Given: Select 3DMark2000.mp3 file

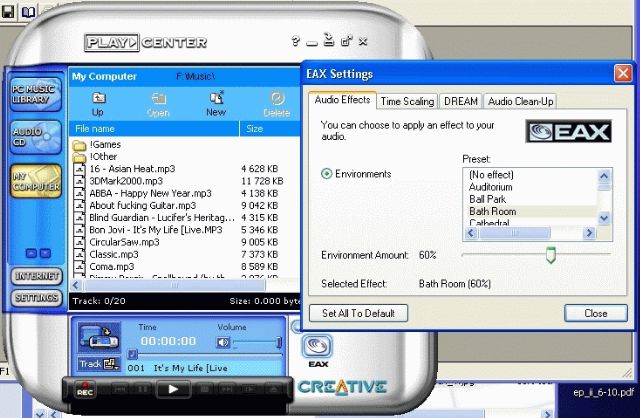Looking at the screenshot, I should tap(126, 181).
